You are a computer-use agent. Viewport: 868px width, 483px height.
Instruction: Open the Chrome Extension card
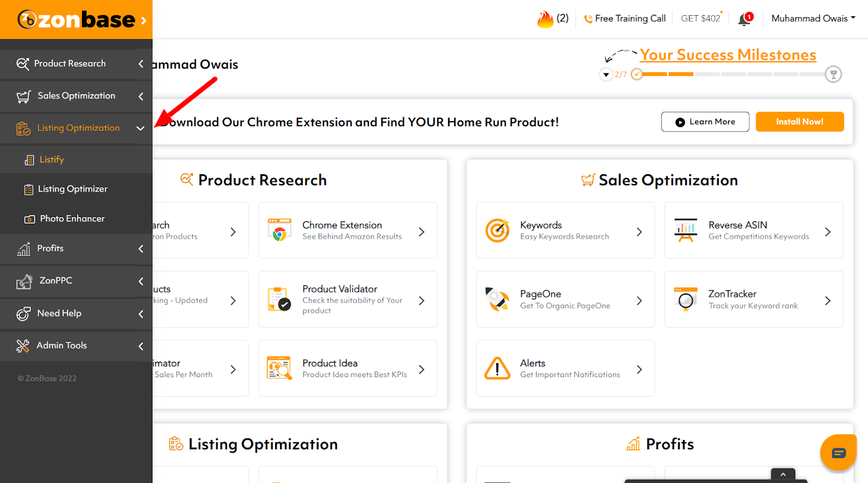[x=348, y=230]
